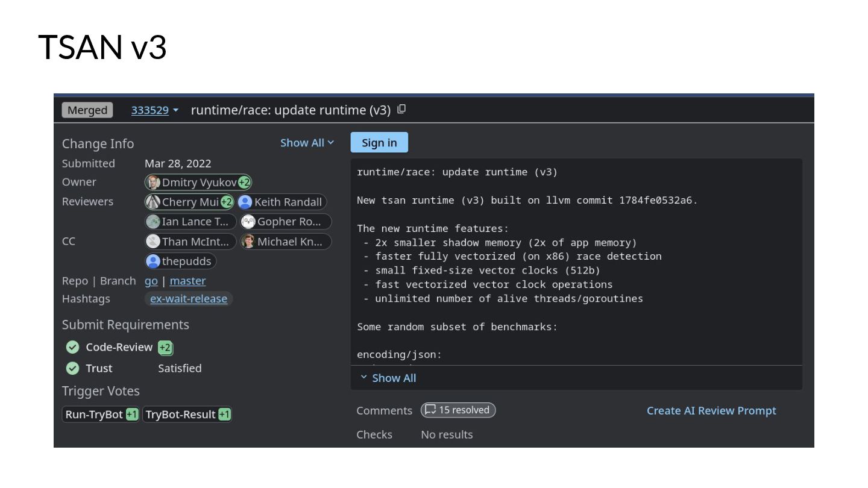Click the Run-TryBot +1 vote chip
The image size is (868, 488).
(102, 414)
